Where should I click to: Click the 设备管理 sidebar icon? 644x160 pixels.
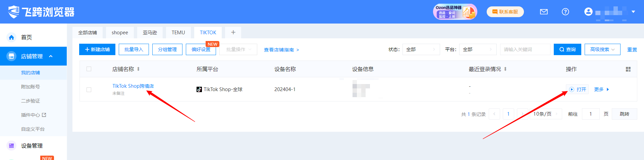[11, 146]
